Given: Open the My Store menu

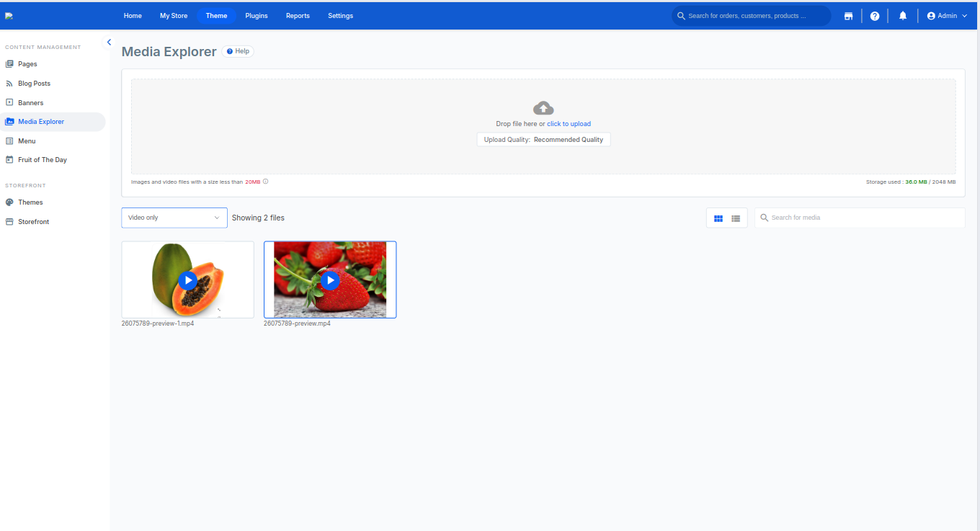Looking at the screenshot, I should (174, 16).
